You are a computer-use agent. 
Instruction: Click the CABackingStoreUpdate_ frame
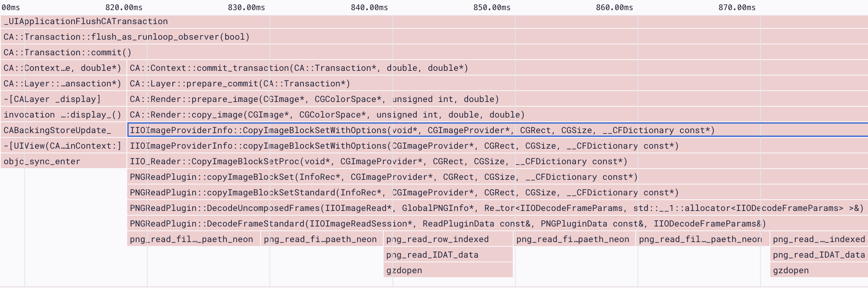(x=57, y=130)
